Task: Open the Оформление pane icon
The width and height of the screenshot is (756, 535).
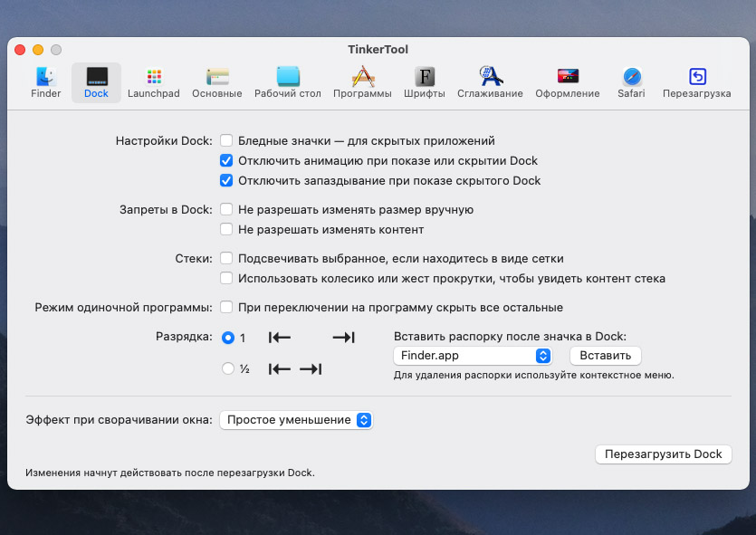Action: tap(568, 82)
